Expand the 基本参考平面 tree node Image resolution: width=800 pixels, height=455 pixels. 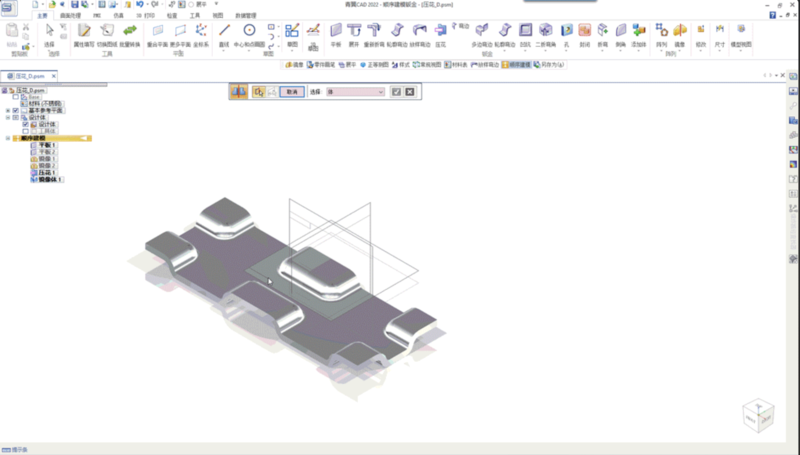(6, 110)
